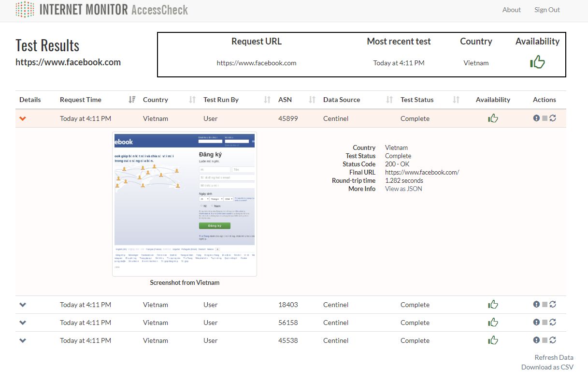Click ASN value 45899
This screenshot has width=588, height=383.
(x=288, y=118)
